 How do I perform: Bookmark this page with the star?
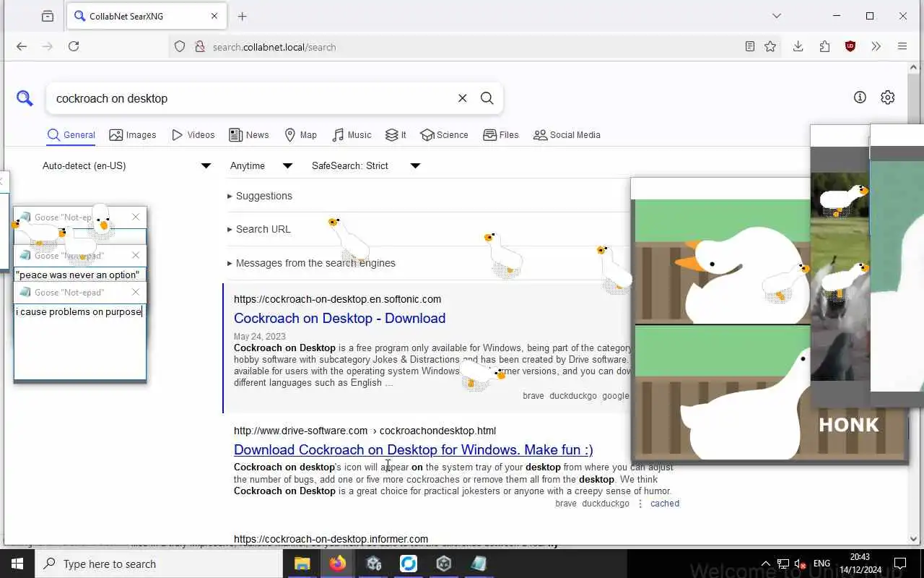pos(770,46)
